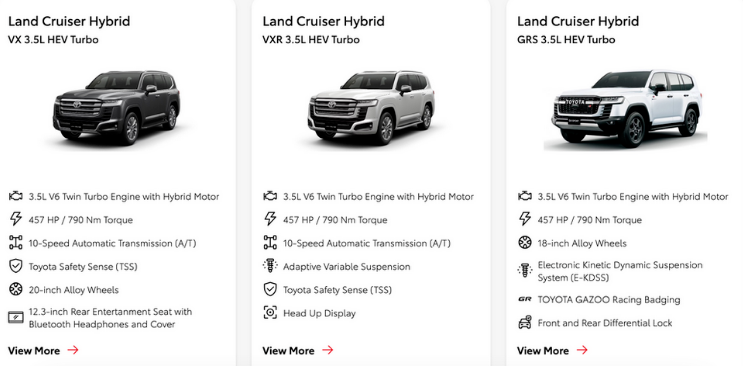
Task: Click the lightning bolt horsepower icon on VXR card
Action: pos(270,219)
